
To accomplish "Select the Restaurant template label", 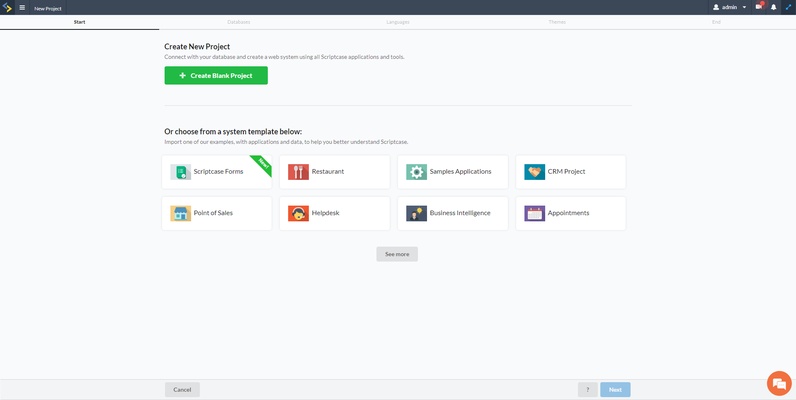I will pos(328,172).
